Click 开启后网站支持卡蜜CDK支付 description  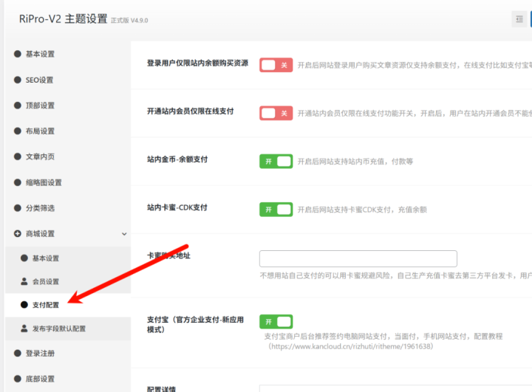[362, 210]
